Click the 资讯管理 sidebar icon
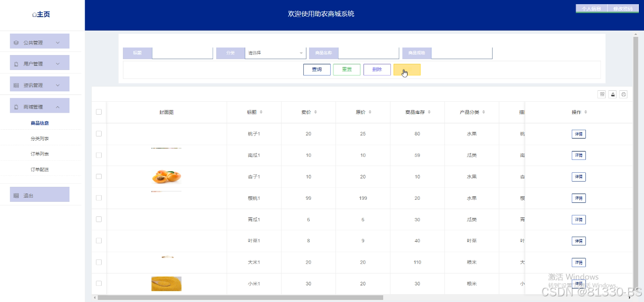 pos(16,85)
